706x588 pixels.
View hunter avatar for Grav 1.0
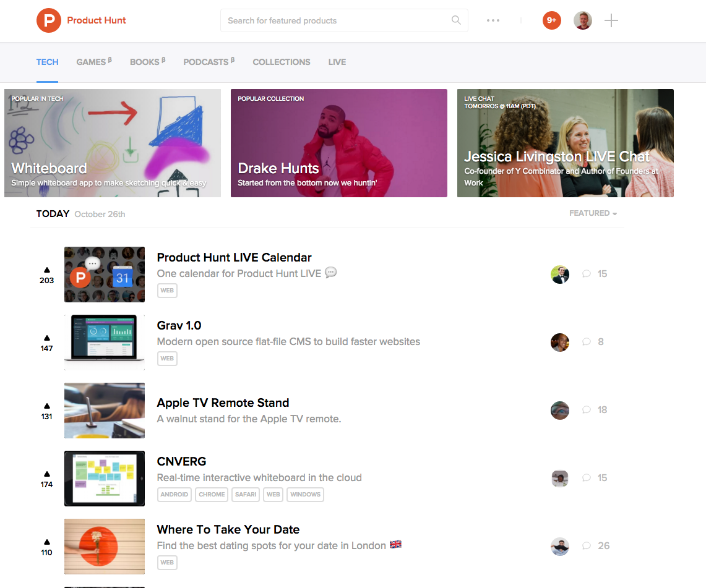(560, 343)
